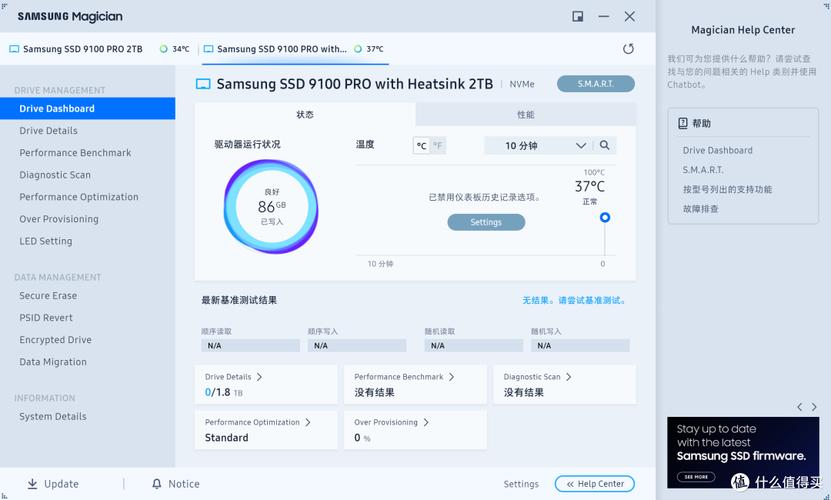Screen dimensions: 831x500
Task: Switch temperature unit to °C
Action: (x=421, y=146)
